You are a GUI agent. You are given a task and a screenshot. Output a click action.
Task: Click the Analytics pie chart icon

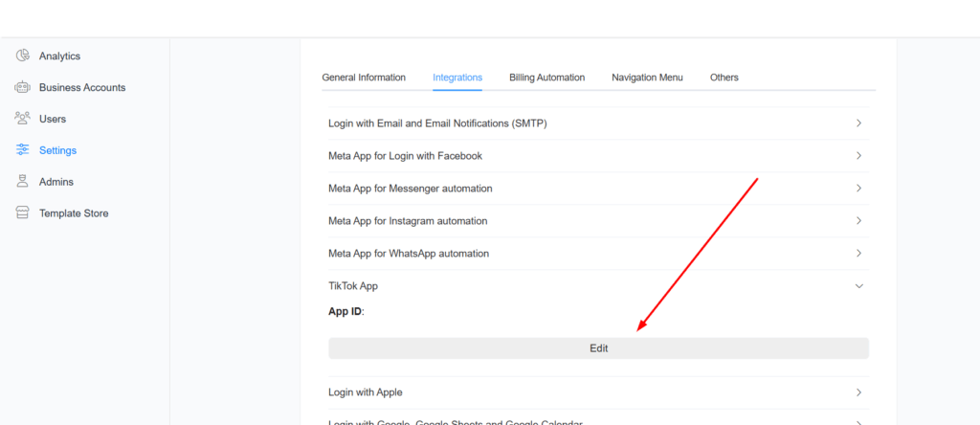coord(23,56)
